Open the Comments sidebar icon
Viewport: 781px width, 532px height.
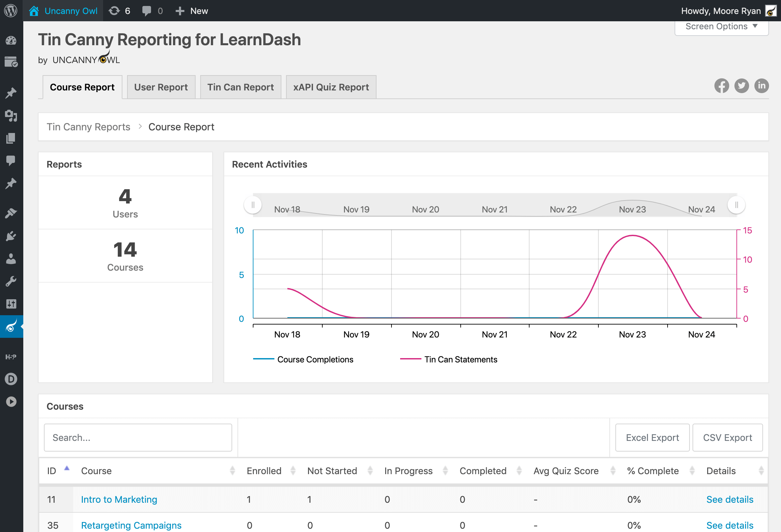(x=11, y=161)
